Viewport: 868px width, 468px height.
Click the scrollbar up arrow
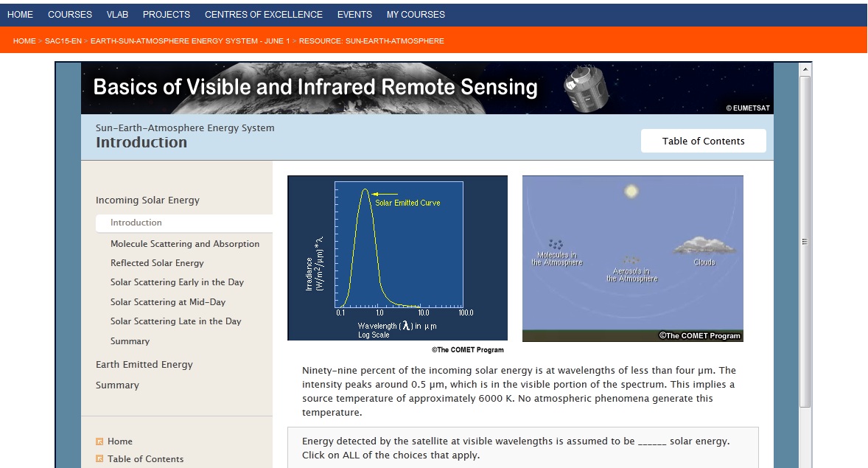pos(805,69)
